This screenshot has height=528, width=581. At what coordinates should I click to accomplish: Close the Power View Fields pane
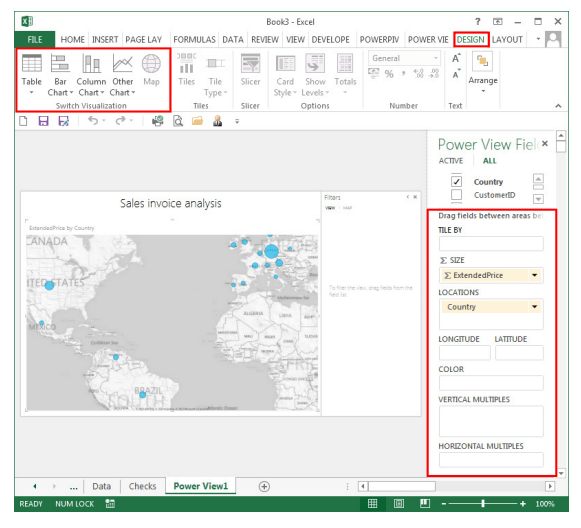click(545, 144)
